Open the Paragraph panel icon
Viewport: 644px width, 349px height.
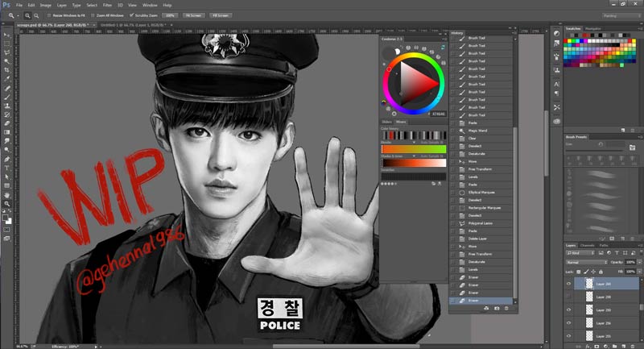(556, 93)
